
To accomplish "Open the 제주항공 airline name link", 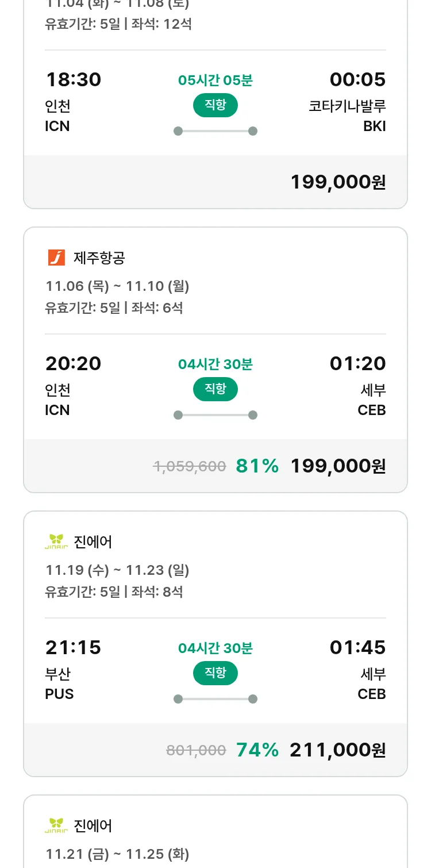I will click(x=99, y=258).
